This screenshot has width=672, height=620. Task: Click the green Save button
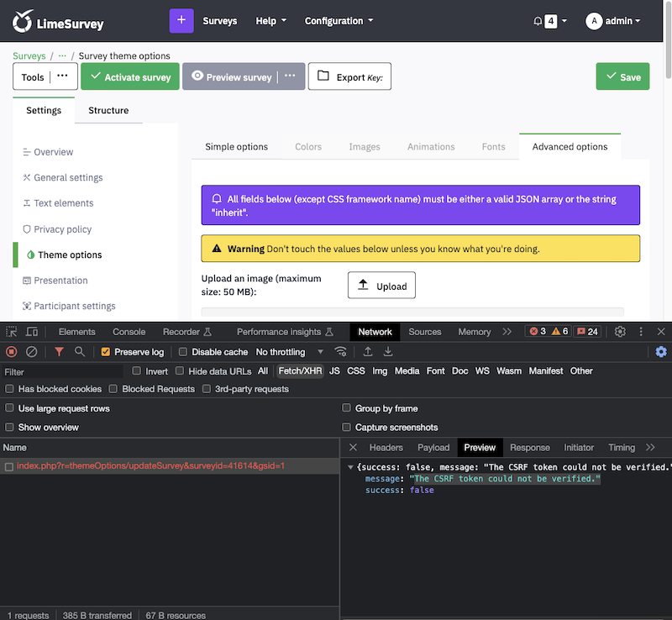click(622, 76)
